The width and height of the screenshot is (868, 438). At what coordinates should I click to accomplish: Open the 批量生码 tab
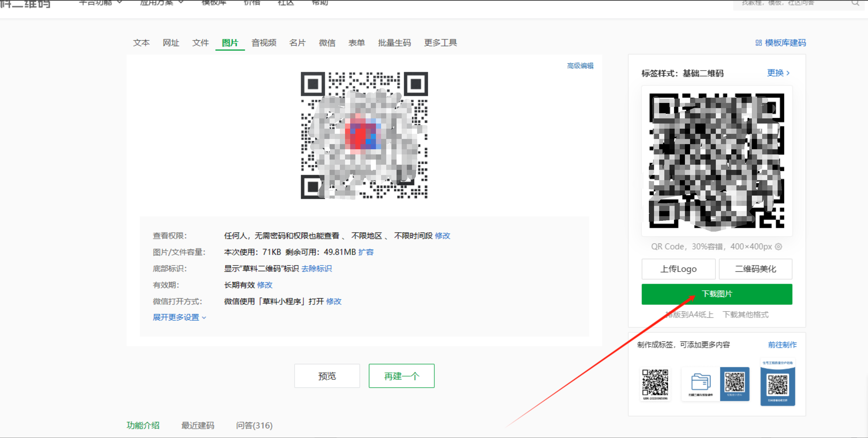pos(394,43)
